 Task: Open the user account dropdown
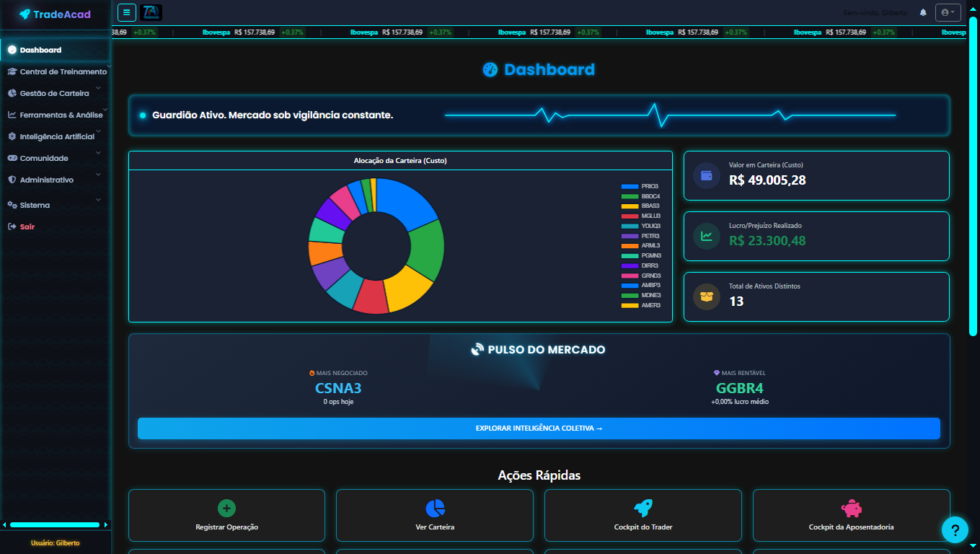(948, 12)
